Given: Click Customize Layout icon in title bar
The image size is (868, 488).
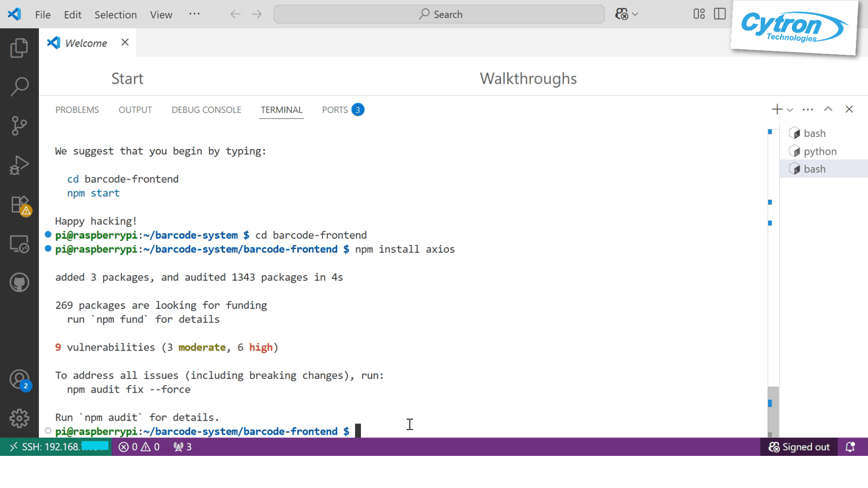Looking at the screenshot, I should tap(699, 14).
